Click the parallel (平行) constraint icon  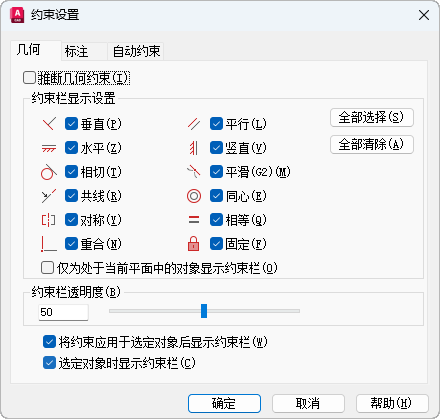click(194, 124)
